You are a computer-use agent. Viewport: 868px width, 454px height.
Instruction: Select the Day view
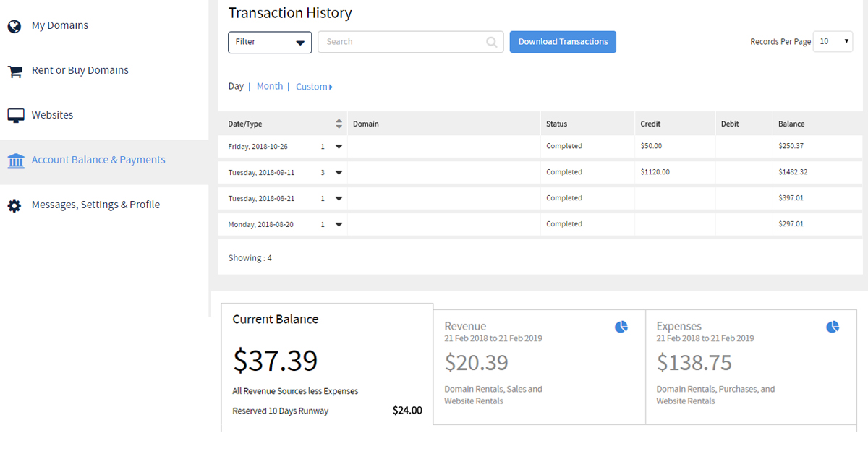click(x=236, y=86)
